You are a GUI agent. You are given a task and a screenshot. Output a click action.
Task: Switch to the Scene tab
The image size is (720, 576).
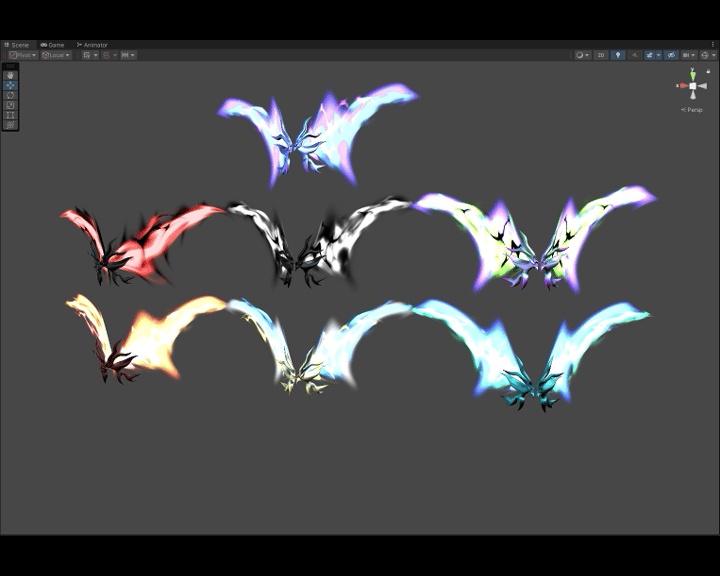17,45
